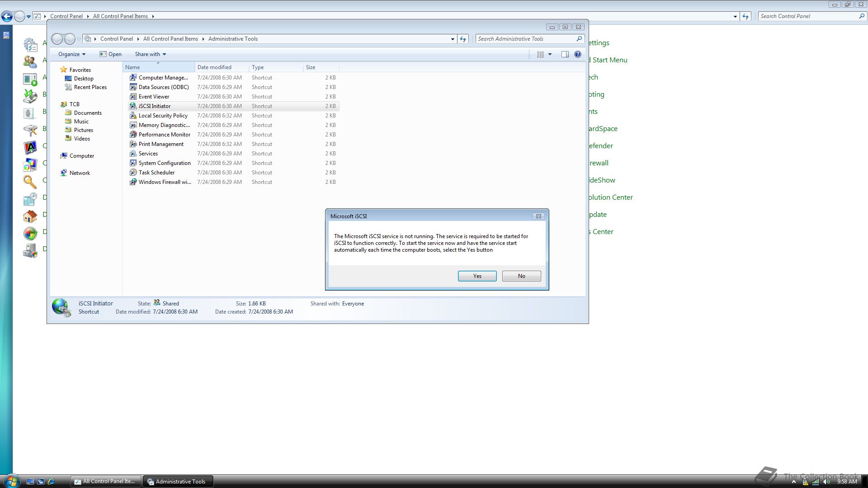Click the change view icon
The image size is (868, 488).
pos(540,54)
